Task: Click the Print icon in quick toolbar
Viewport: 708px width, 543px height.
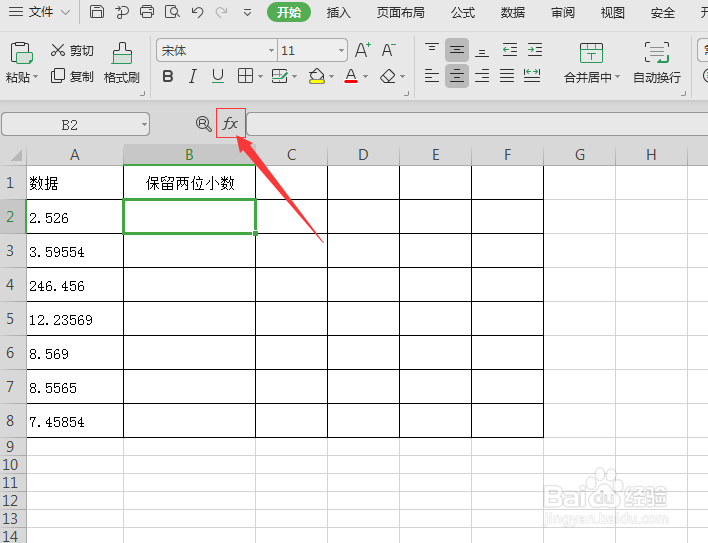Action: click(x=147, y=11)
